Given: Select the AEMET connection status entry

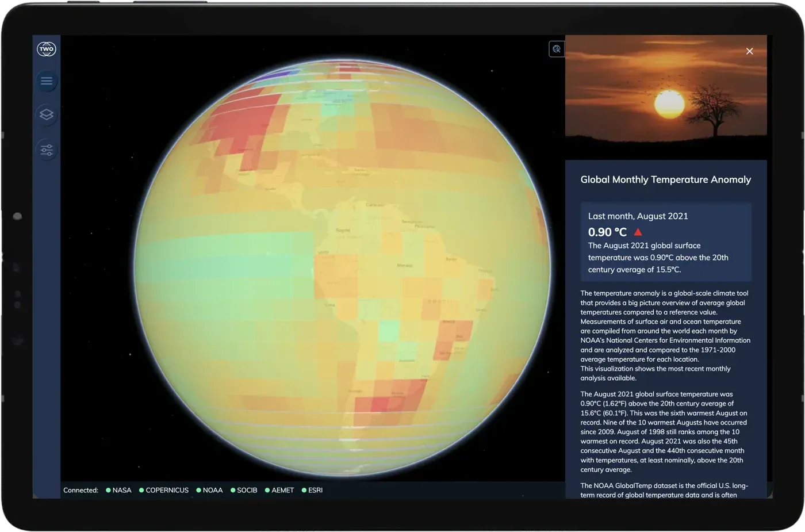Looking at the screenshot, I should tap(279, 490).
